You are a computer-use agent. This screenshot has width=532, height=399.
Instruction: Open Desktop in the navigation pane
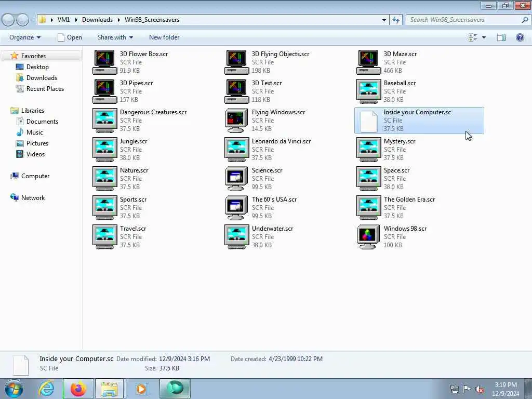[x=37, y=67]
